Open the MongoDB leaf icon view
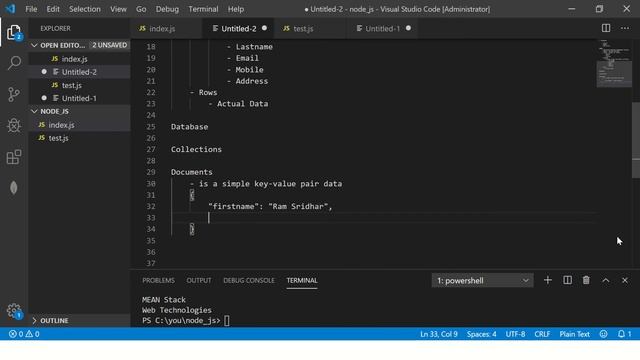Viewport: 640px width, 360px height. pos(14,188)
